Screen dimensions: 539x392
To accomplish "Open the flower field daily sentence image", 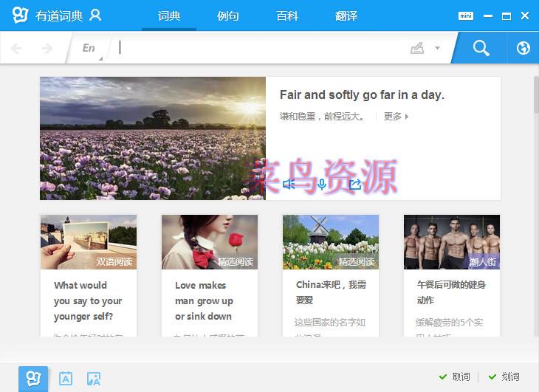I will pos(153,138).
